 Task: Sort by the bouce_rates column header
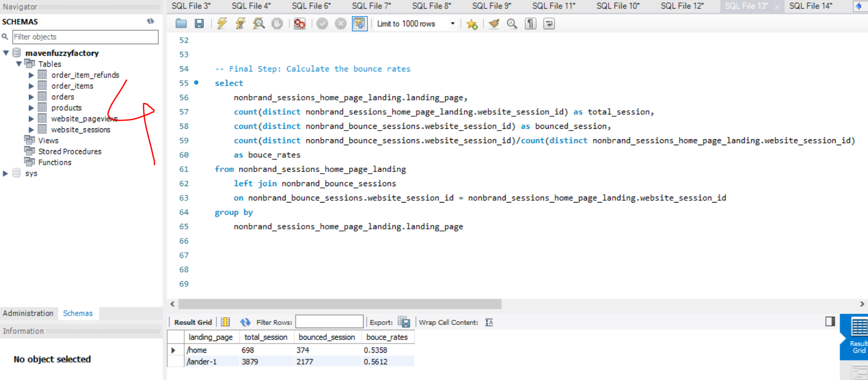[387, 337]
